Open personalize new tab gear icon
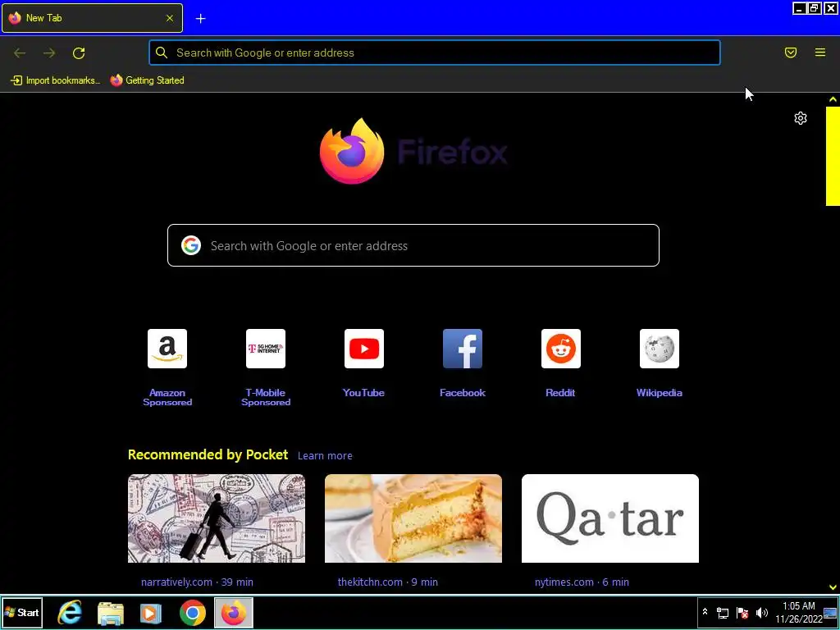The height and width of the screenshot is (630, 840). tap(801, 118)
